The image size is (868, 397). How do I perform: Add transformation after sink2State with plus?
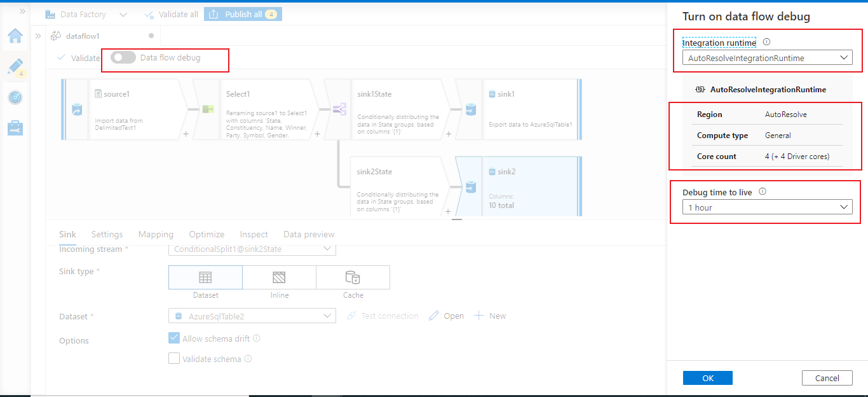(x=449, y=212)
